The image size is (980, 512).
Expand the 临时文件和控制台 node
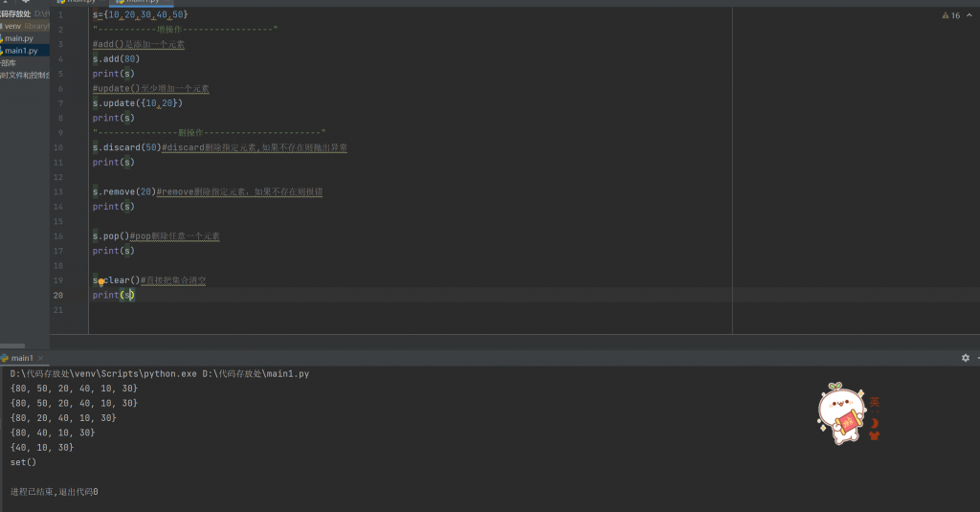(x=24, y=75)
